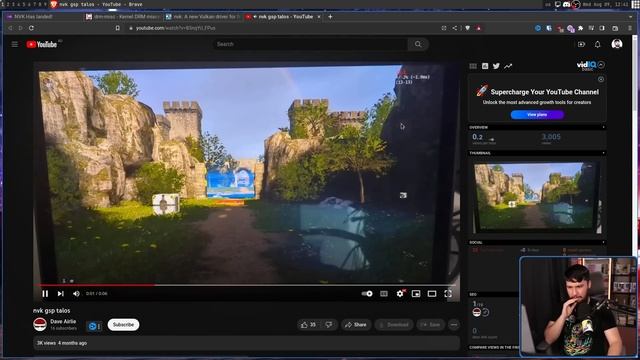640x360 pixels.
Task: Go to YouTube home via logo
Action: click(x=42, y=44)
